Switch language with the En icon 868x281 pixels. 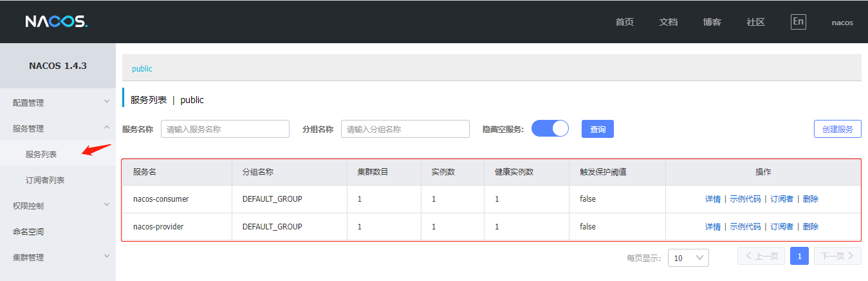pyautogui.click(x=798, y=21)
